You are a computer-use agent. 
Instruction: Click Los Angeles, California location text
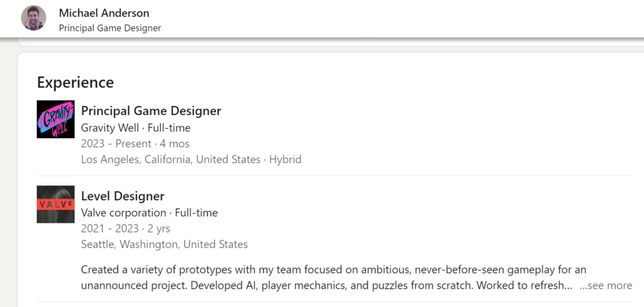tap(170, 159)
